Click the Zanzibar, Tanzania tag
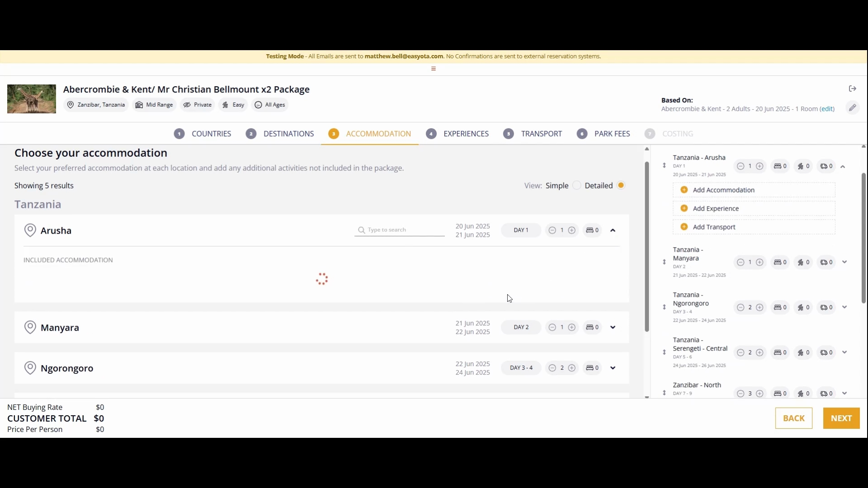The height and width of the screenshot is (488, 868). point(96,105)
